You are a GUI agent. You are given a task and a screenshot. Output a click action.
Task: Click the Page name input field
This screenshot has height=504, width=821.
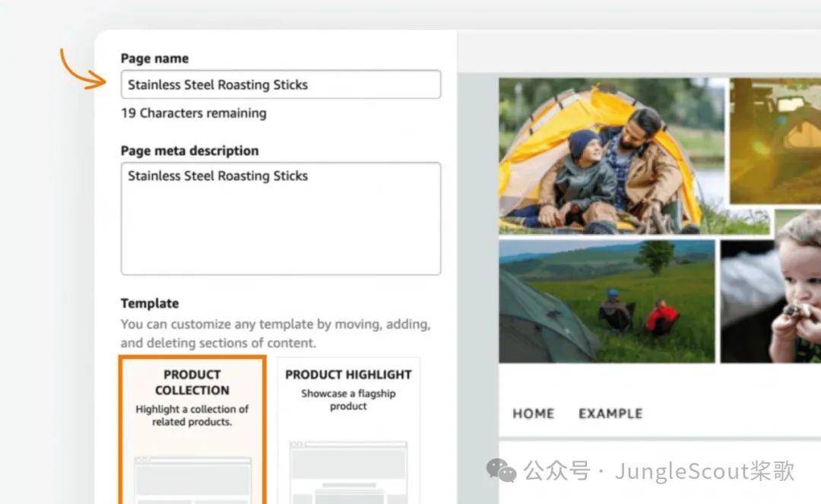pos(281,84)
